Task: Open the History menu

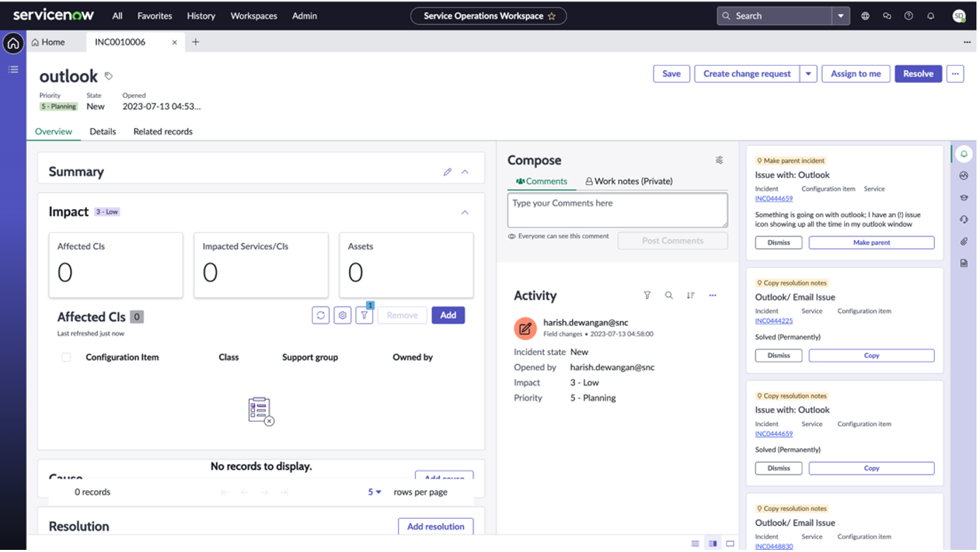Action: click(201, 16)
